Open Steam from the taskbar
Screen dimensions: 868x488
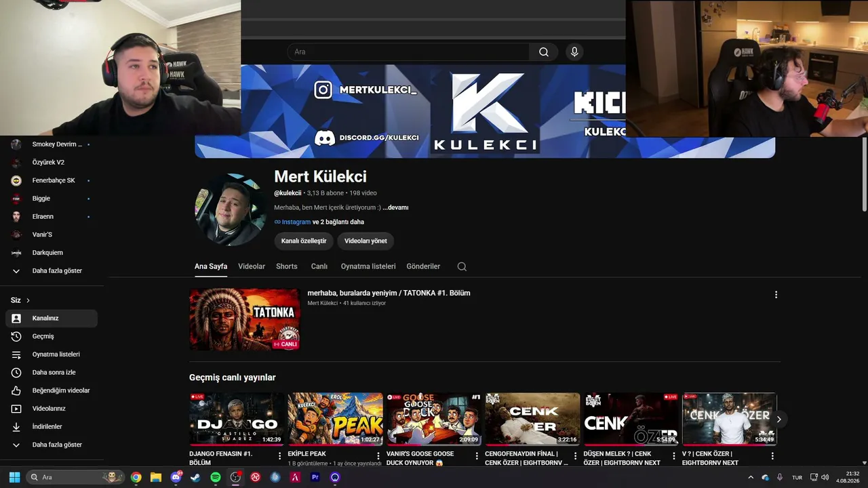coord(196,477)
